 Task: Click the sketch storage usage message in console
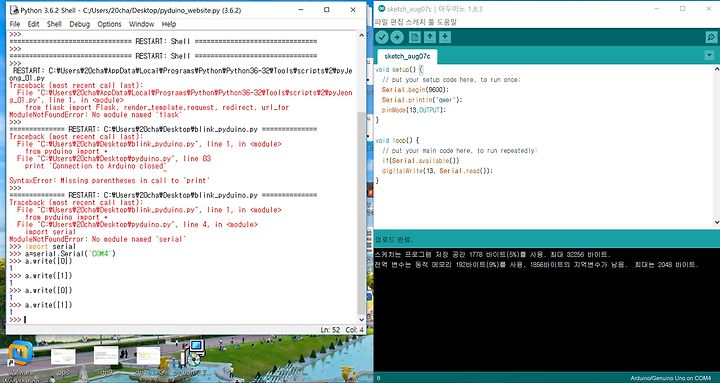493,254
